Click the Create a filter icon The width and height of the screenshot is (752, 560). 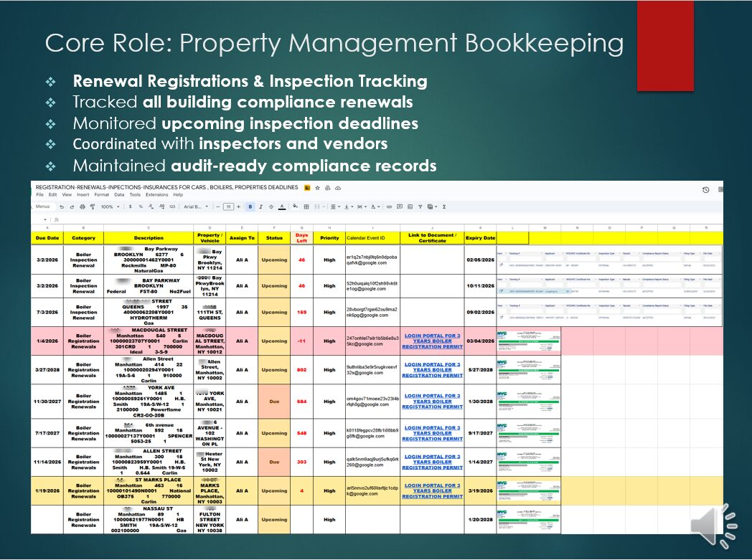[x=420, y=207]
